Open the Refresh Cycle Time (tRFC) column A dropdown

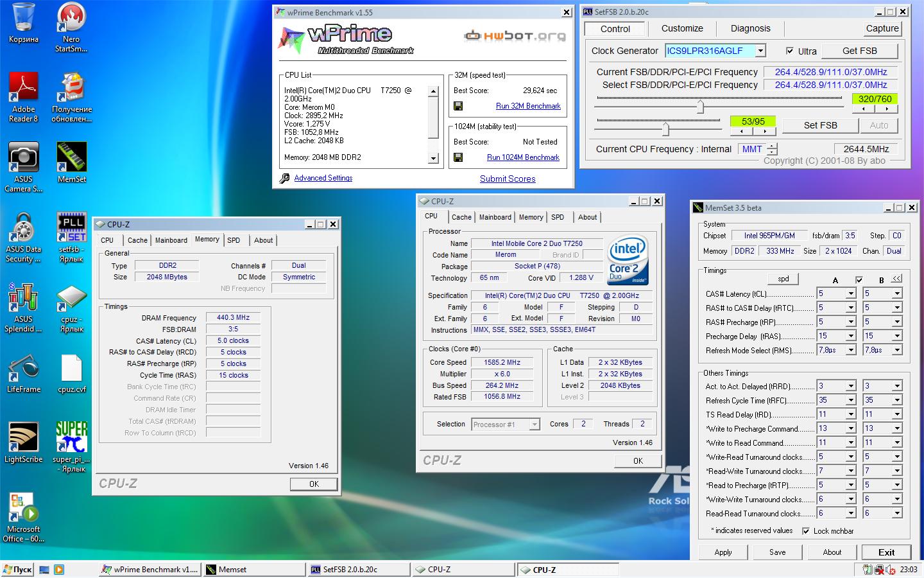tap(851, 400)
